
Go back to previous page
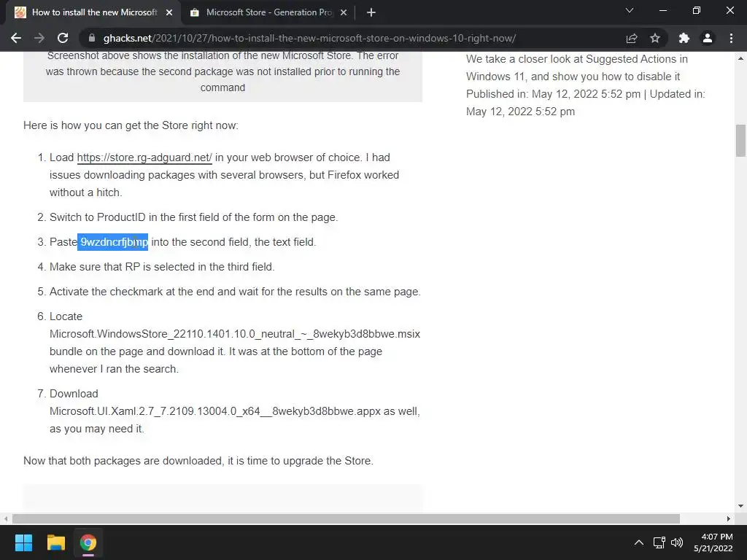point(16,38)
